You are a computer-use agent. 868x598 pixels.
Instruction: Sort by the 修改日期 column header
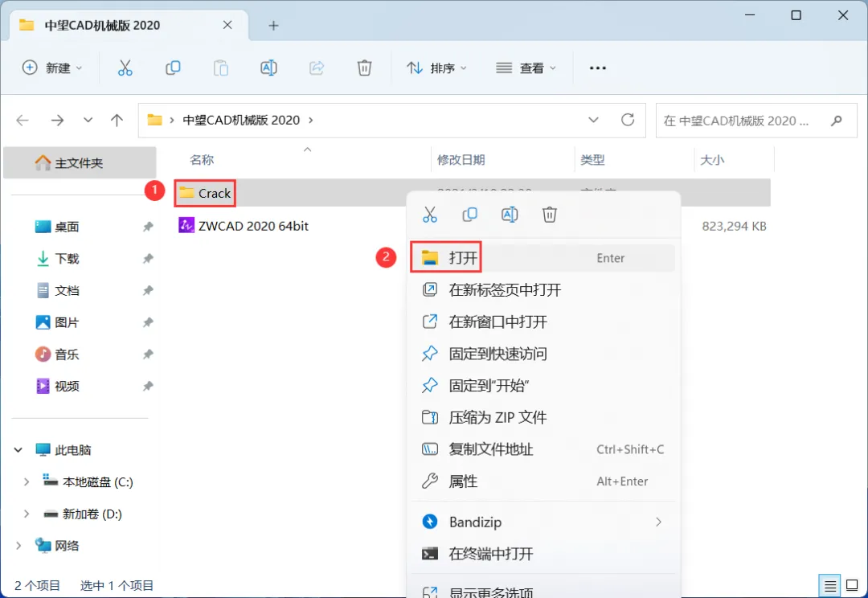[x=461, y=160]
